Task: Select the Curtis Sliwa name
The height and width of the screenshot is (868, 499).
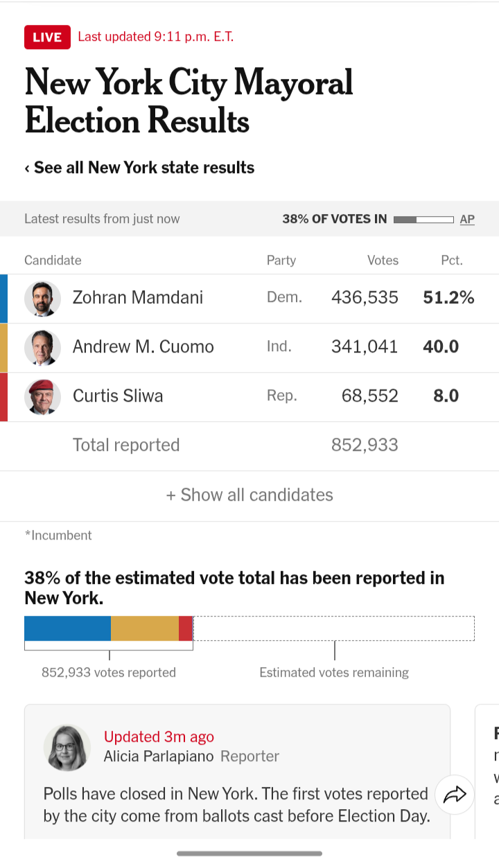Action: click(118, 396)
